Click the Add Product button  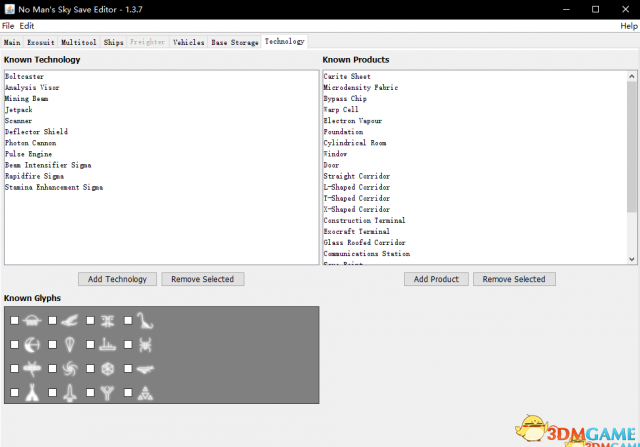tap(436, 279)
